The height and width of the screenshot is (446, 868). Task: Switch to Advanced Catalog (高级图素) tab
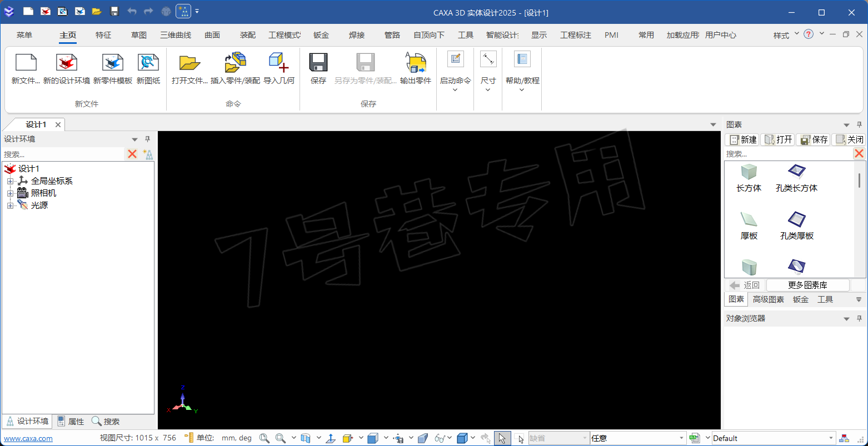[769, 299]
